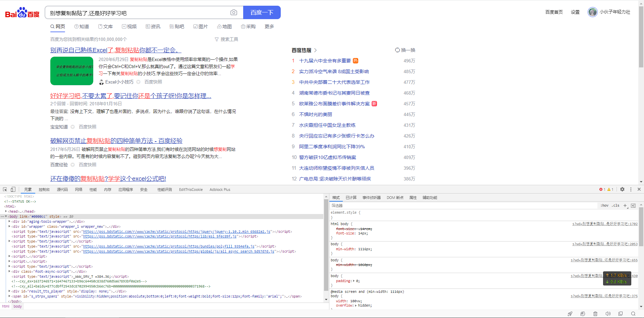Focus the 筛选器 styles filter field

(x=464, y=206)
